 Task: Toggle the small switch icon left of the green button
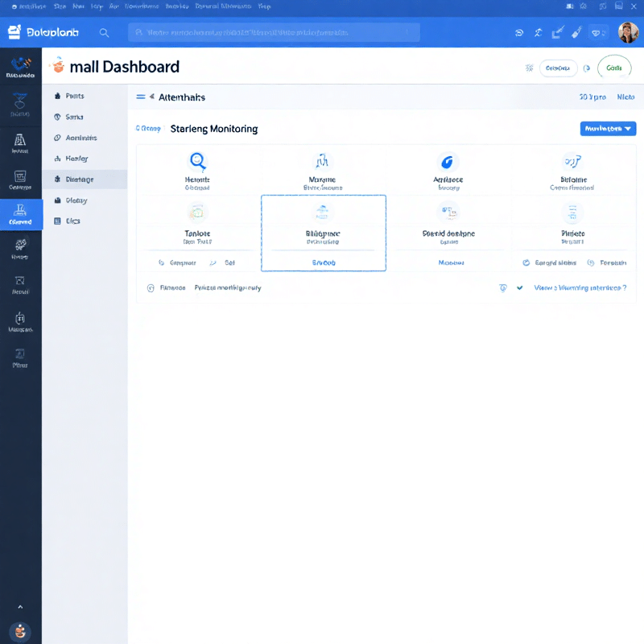[587, 68]
